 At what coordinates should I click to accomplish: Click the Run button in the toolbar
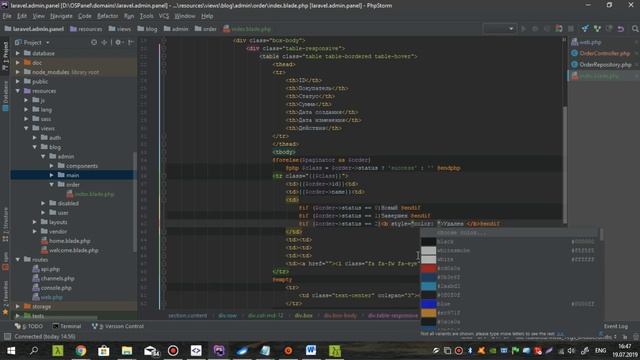click(523, 29)
